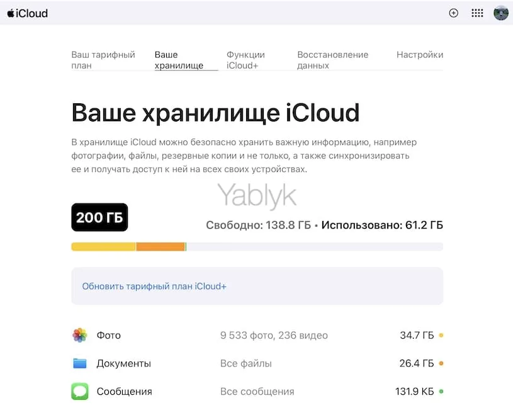The image size is (513, 420).
Task: Select the 200 ГБ plan badge
Action: (x=99, y=217)
